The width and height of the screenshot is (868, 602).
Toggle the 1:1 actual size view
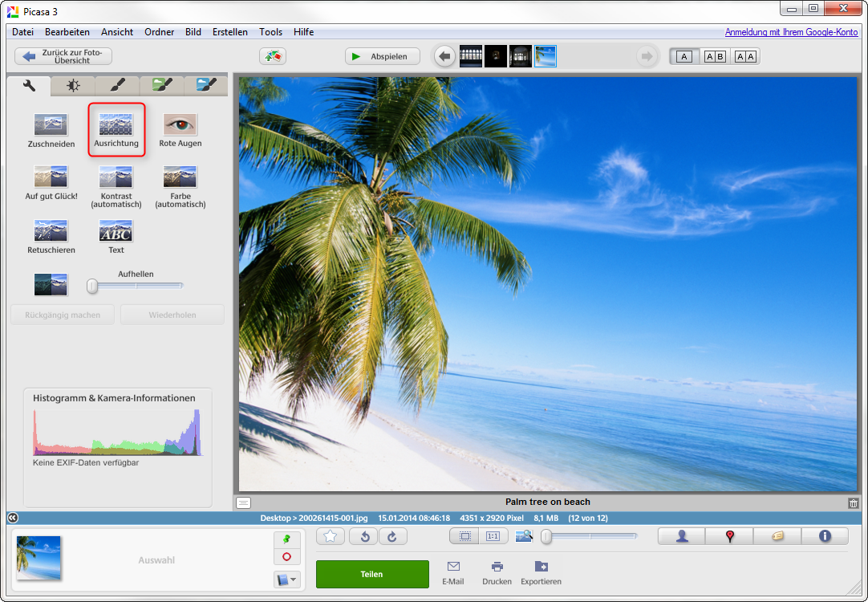point(493,536)
